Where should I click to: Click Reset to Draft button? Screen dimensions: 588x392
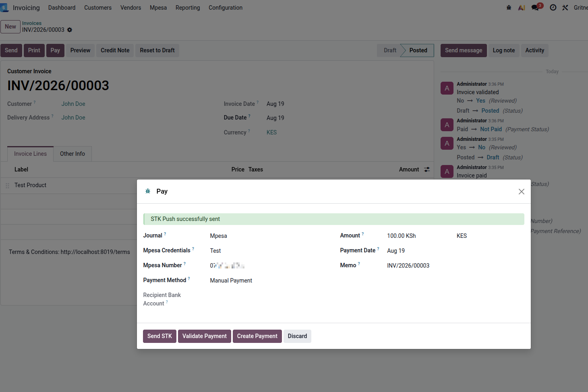point(157,50)
